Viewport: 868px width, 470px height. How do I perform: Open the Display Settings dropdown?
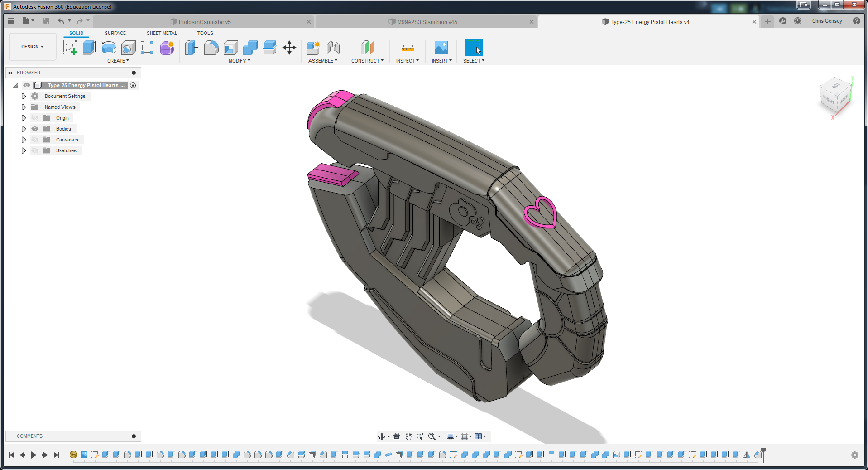pyautogui.click(x=452, y=436)
